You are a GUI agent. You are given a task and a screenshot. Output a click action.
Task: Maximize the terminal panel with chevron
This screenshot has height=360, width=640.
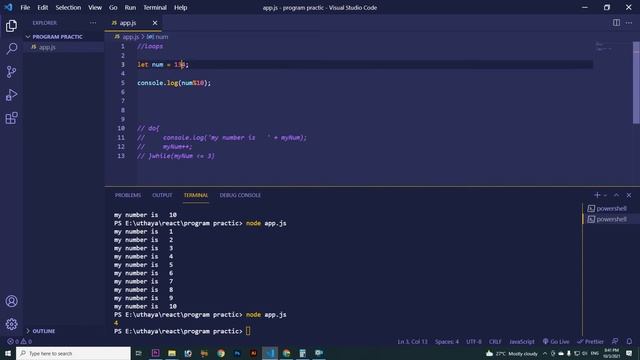coord(616,195)
